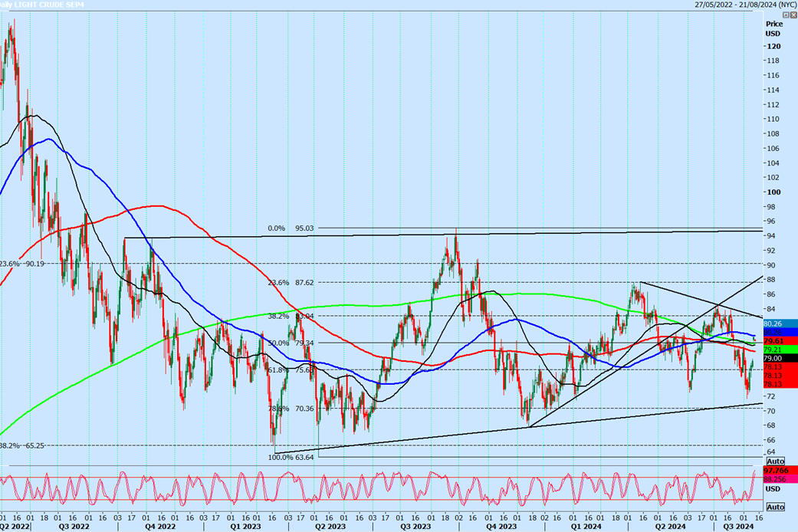Click the 27/05/2022 - 21/08/2024 (NYC) date range
Viewport: 798px width, 532px height.
[x=746, y=4]
